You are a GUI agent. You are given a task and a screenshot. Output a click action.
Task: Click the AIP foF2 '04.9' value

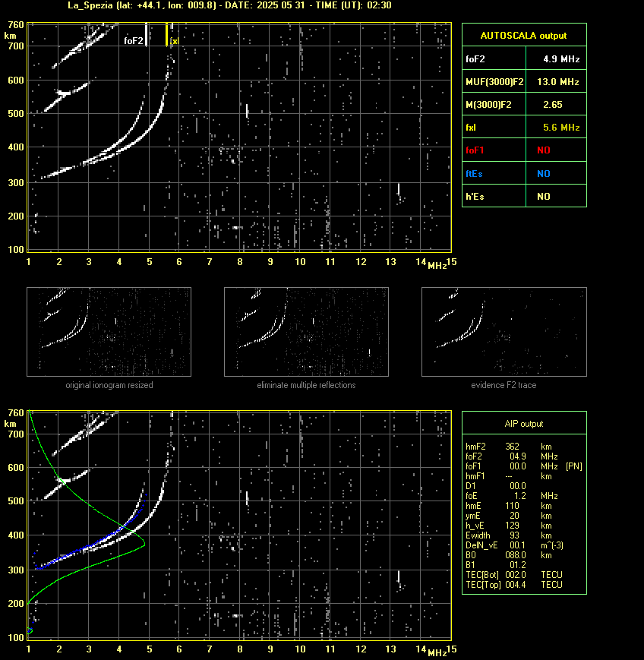pyautogui.click(x=517, y=456)
